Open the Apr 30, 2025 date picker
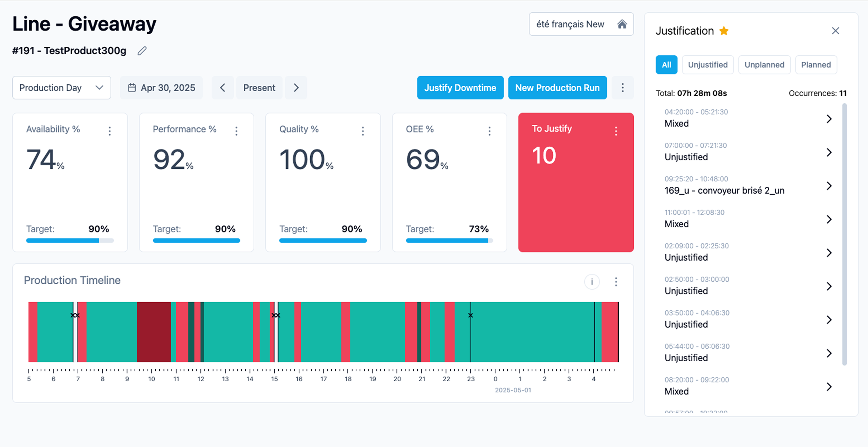Viewport: 868px width, 447px height. [161, 88]
